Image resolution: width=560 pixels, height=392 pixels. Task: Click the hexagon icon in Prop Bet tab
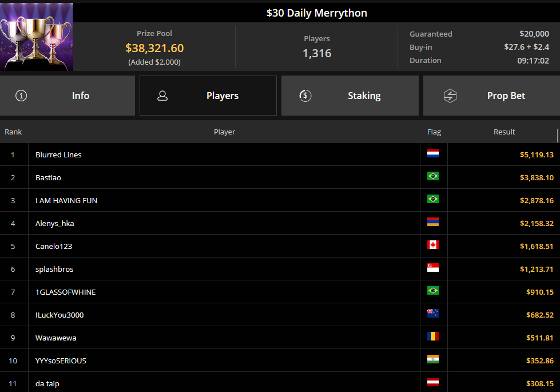[x=450, y=96]
